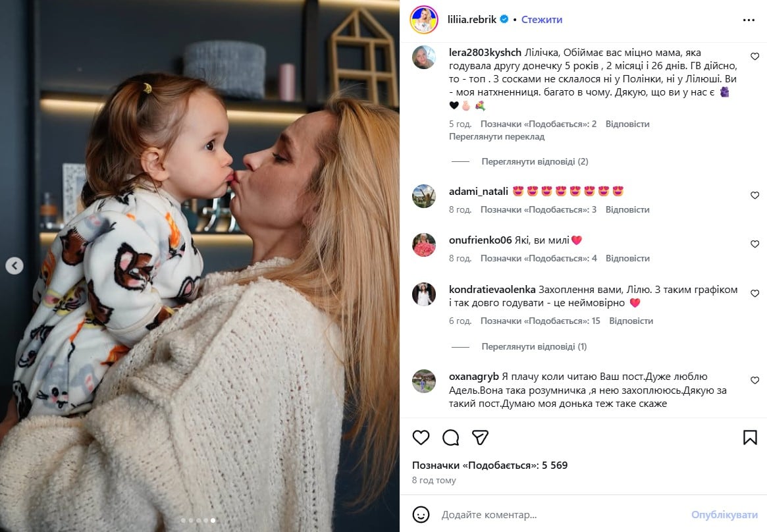The height and width of the screenshot is (532, 767).
Task: Reply to onufrienko06's comment
Action: (627, 258)
